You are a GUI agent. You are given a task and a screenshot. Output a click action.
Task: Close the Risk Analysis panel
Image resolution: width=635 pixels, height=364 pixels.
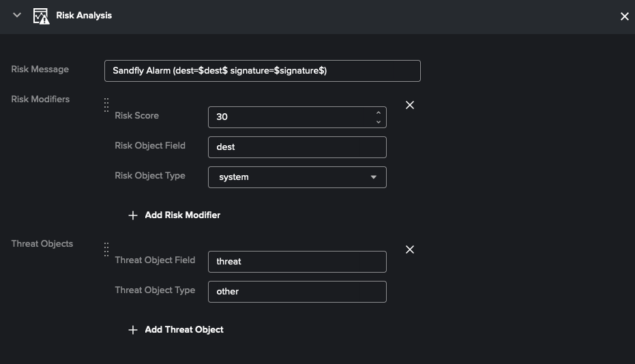pyautogui.click(x=624, y=16)
